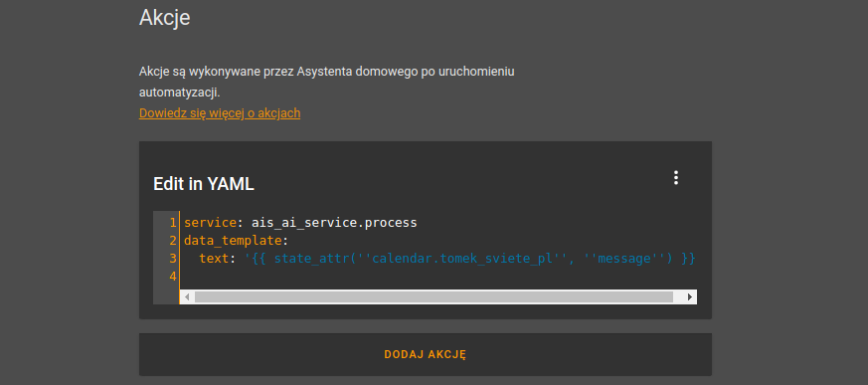This screenshot has width=868, height=385.
Task: Place cursor on the 'service' keyword in line 1
Action: [210, 223]
